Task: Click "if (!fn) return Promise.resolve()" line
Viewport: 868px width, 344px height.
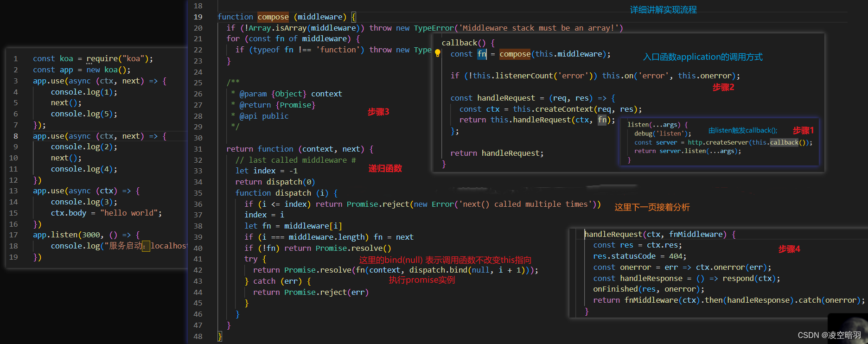Action: click(x=318, y=248)
